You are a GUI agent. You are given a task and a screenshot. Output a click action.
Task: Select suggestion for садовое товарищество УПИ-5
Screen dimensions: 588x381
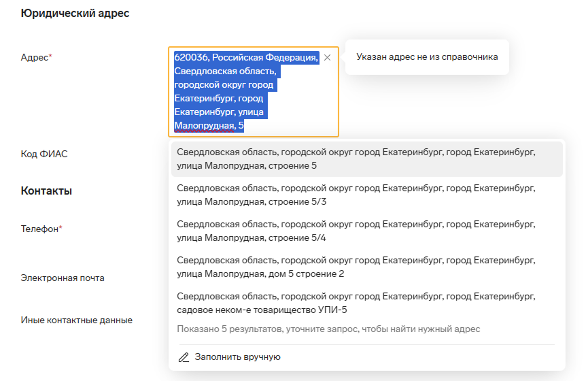point(367,303)
